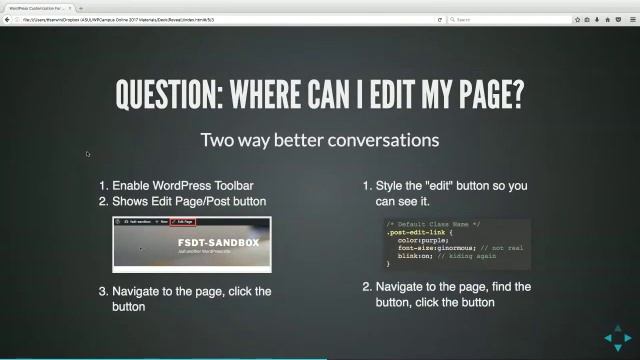Click the FSDT-SANDBOX screenshot thumbnail
The image size is (640, 360).
(192, 244)
